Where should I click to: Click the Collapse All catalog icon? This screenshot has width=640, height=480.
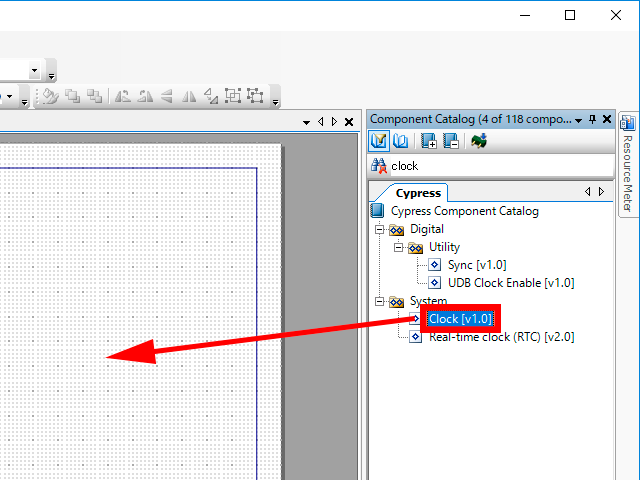[x=451, y=141]
